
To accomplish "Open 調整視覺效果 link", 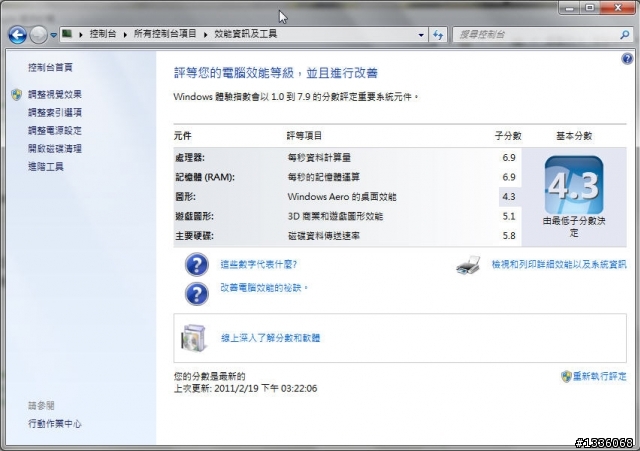I will [55, 94].
